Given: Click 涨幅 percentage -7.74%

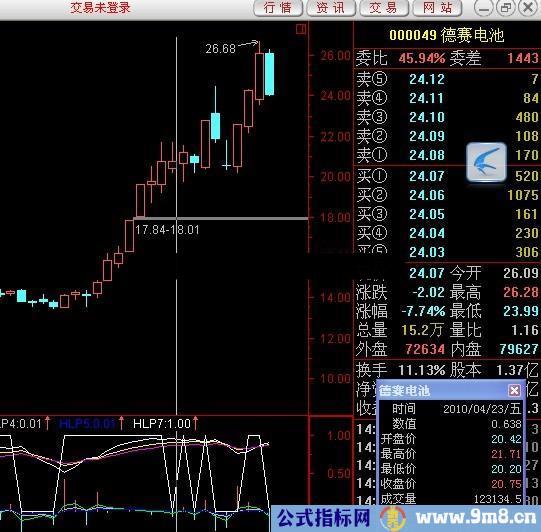Looking at the screenshot, I should [x=423, y=311].
